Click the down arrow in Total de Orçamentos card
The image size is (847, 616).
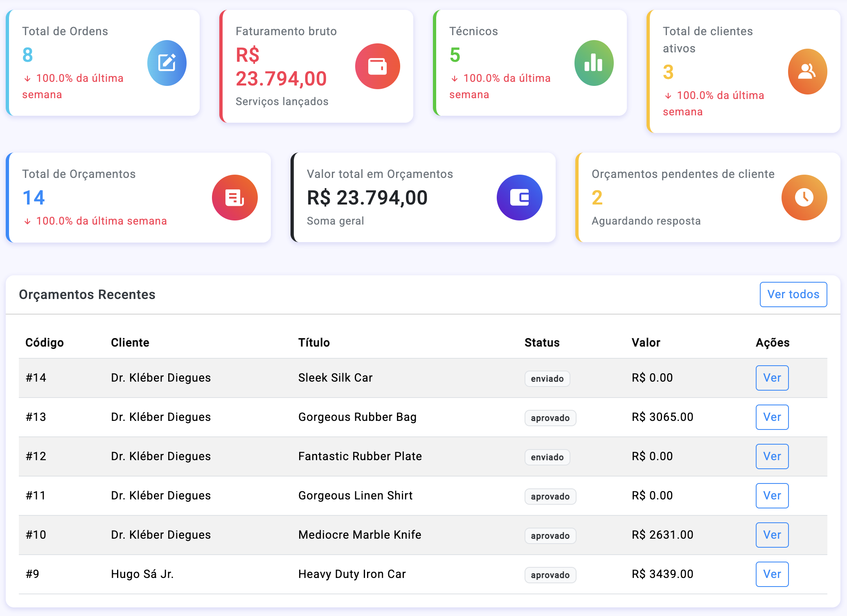tap(27, 221)
